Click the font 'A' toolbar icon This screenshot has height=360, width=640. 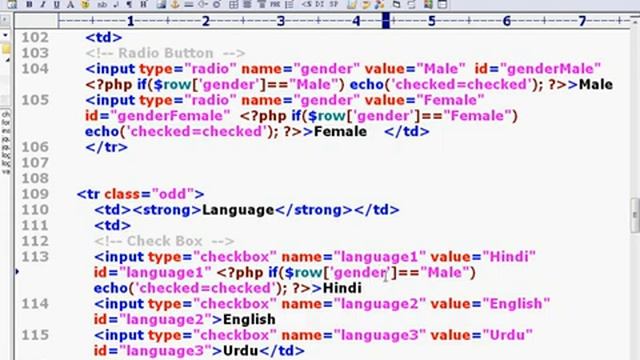coord(70,4)
